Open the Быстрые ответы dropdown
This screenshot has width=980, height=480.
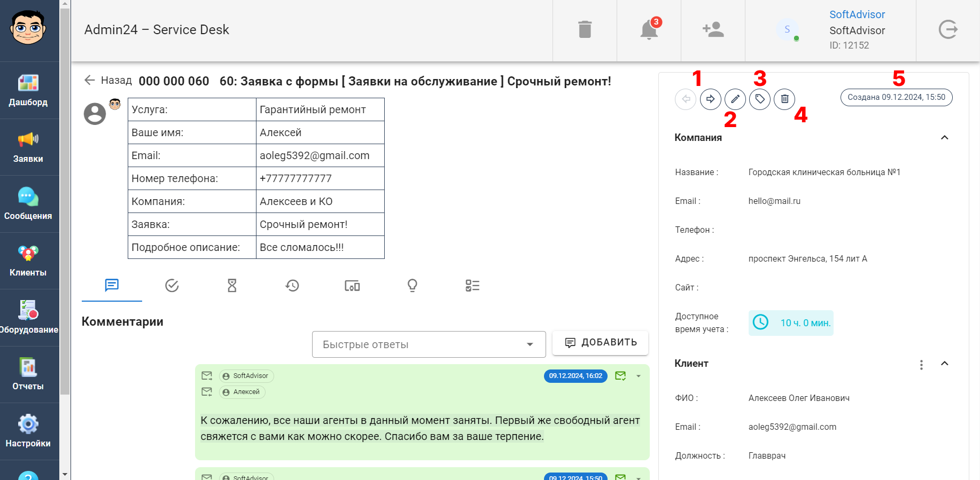429,344
